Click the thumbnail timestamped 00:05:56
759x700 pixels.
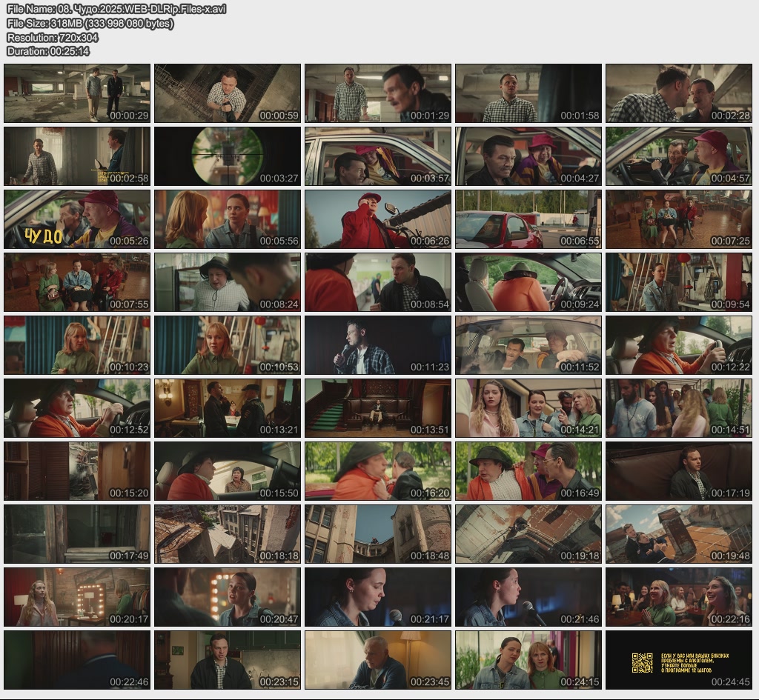pyautogui.click(x=228, y=219)
